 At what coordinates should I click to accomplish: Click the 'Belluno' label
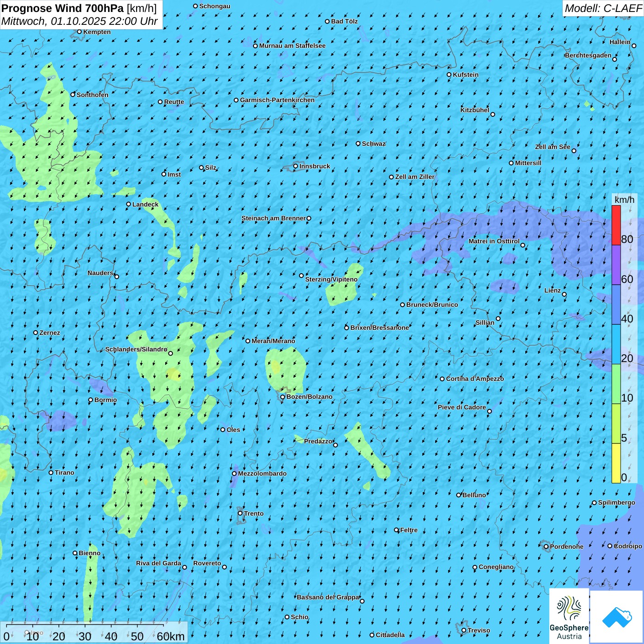click(474, 495)
